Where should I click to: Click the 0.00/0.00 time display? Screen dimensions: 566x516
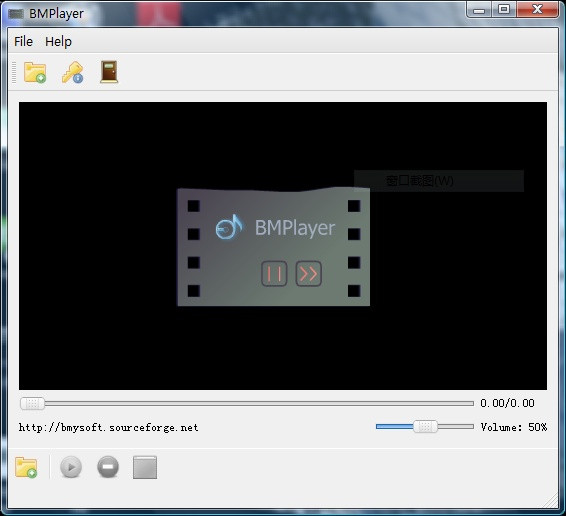[507, 403]
